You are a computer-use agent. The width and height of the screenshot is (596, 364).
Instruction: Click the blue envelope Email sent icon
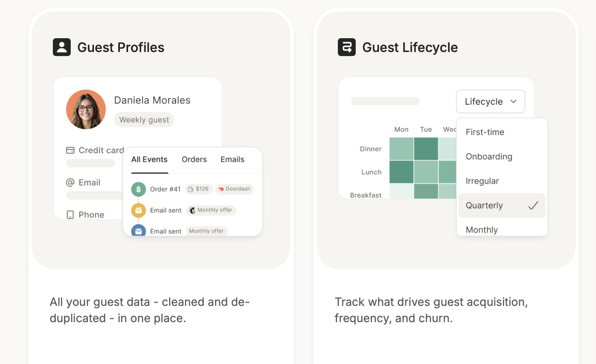point(139,230)
